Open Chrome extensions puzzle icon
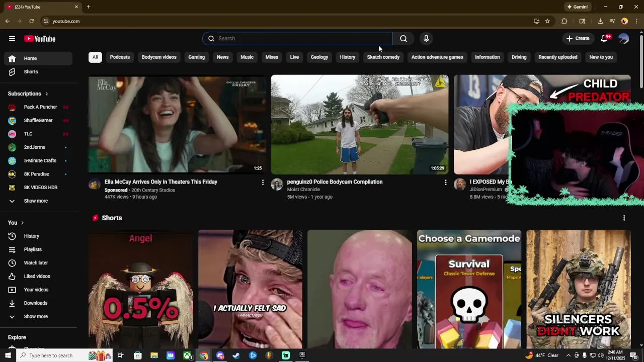The image size is (644, 362). tap(564, 21)
